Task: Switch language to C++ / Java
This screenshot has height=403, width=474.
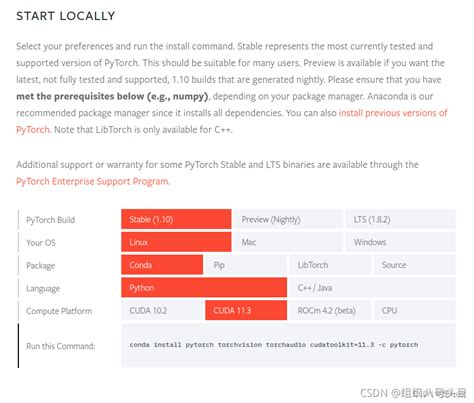Action: pos(372,287)
